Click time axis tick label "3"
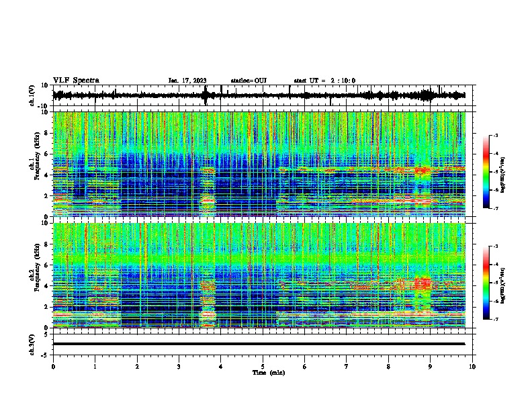The width and height of the screenshot is (532, 411). coord(179,367)
